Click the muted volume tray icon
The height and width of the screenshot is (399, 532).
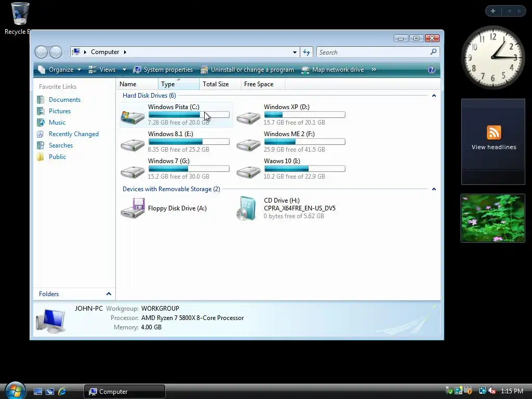(493, 391)
